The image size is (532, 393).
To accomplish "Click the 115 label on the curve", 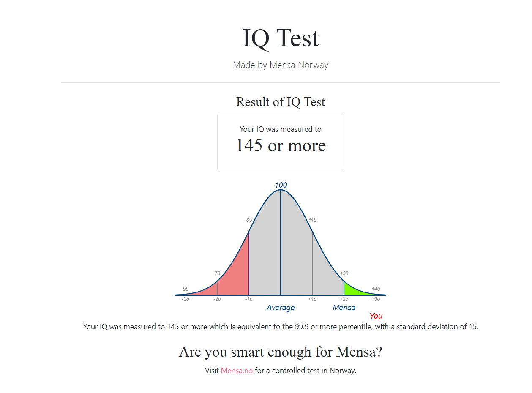I will pyautogui.click(x=313, y=220).
